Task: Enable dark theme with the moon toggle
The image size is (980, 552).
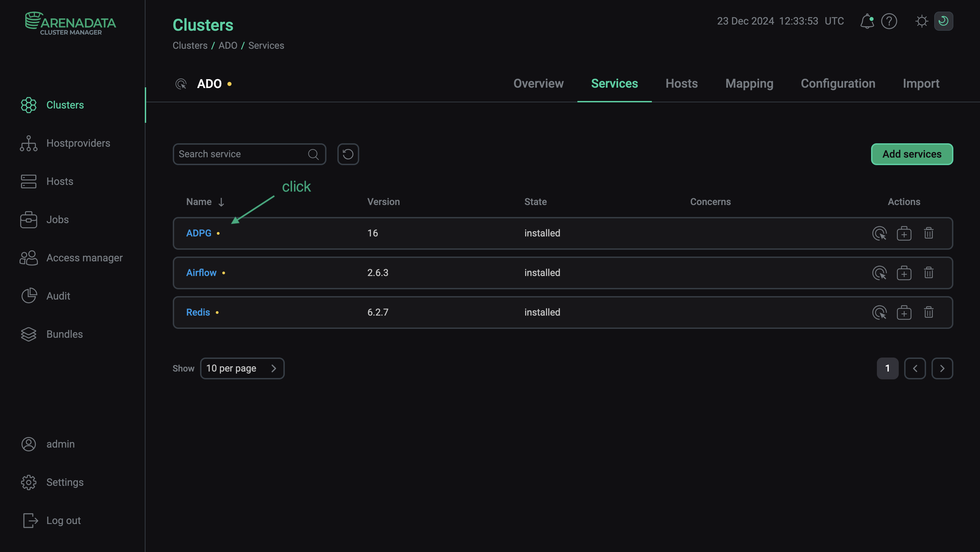Action: (x=943, y=21)
